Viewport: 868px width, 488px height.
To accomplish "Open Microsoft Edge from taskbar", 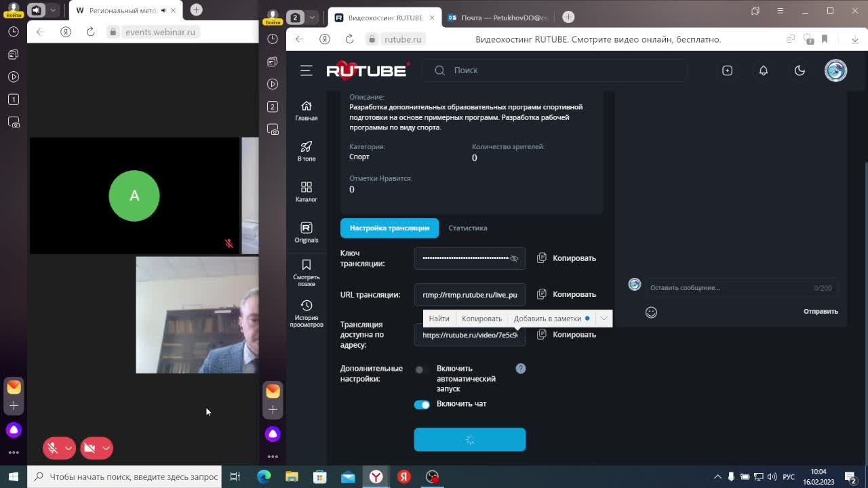I will 264,476.
